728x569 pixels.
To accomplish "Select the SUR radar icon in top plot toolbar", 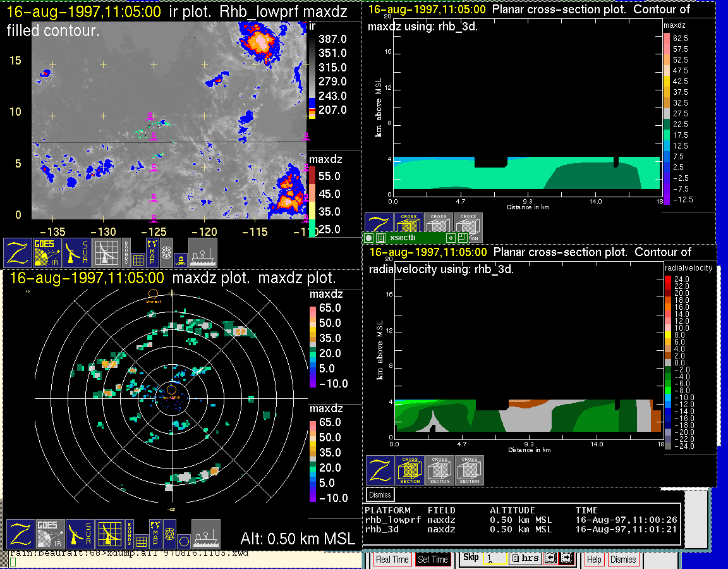I will pos(78,253).
